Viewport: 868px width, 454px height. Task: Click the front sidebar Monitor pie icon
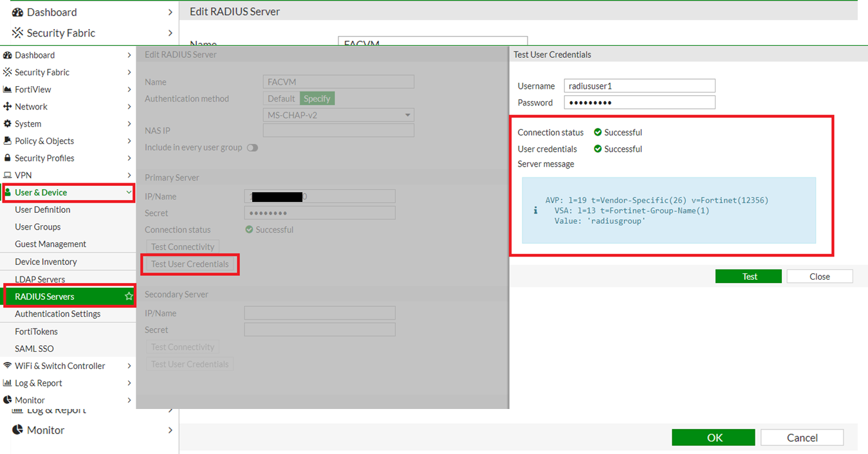point(8,400)
